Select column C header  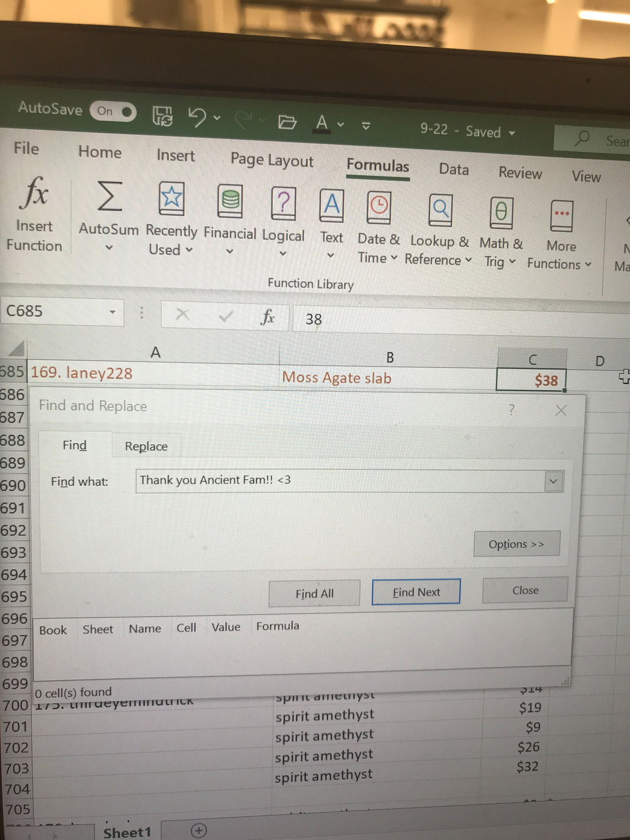click(x=533, y=359)
